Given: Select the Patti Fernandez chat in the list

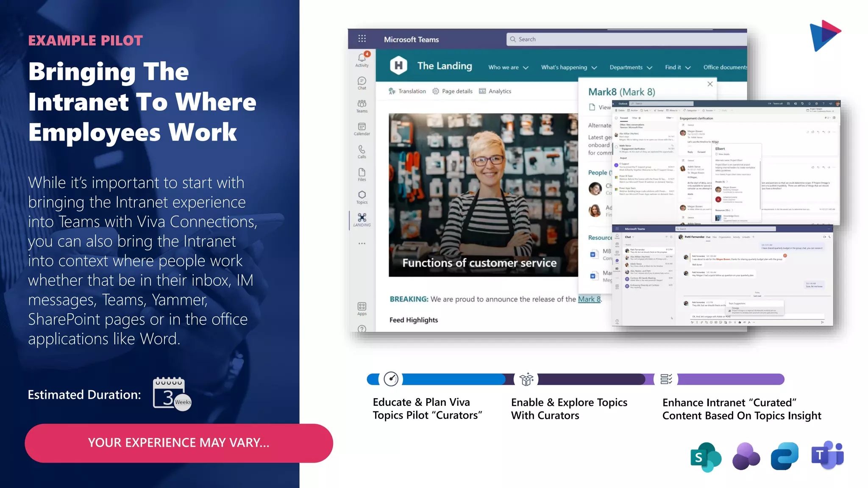Looking at the screenshot, I should click(648, 250).
